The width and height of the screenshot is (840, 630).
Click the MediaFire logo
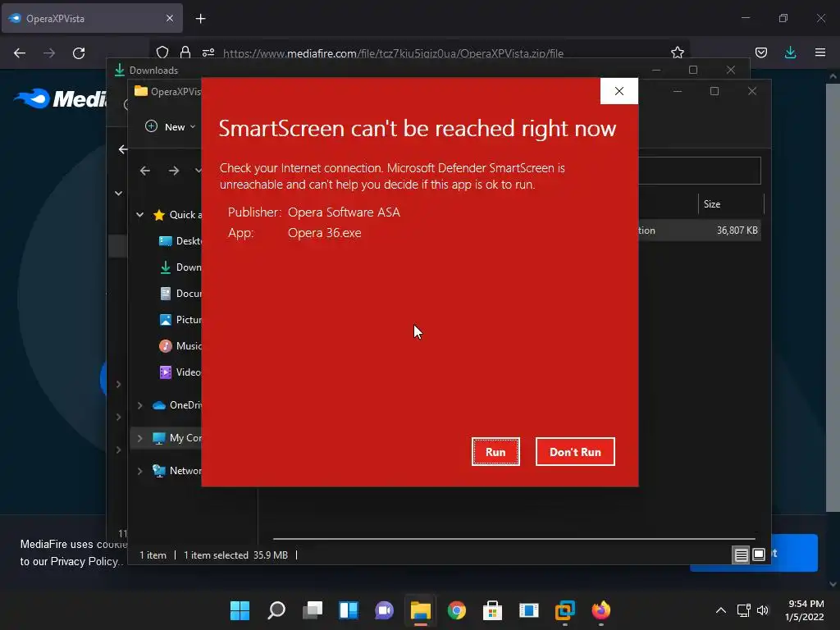[x=60, y=98]
